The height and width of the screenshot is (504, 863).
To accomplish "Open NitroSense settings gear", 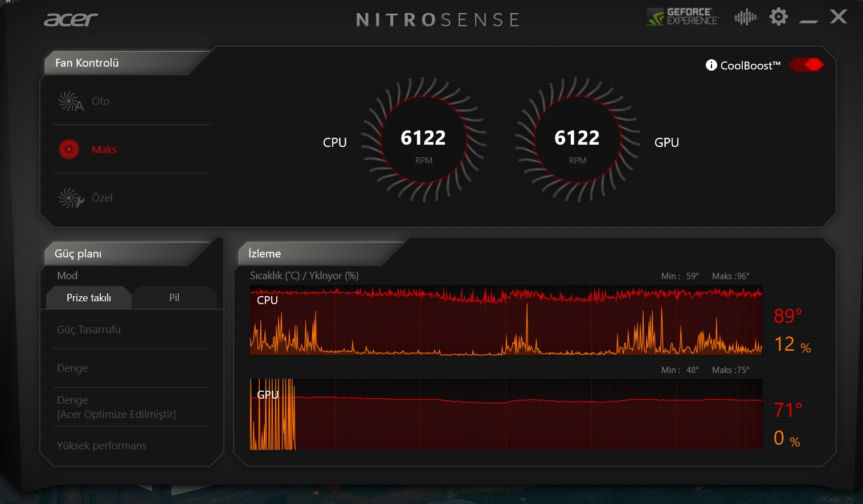I will click(x=779, y=17).
